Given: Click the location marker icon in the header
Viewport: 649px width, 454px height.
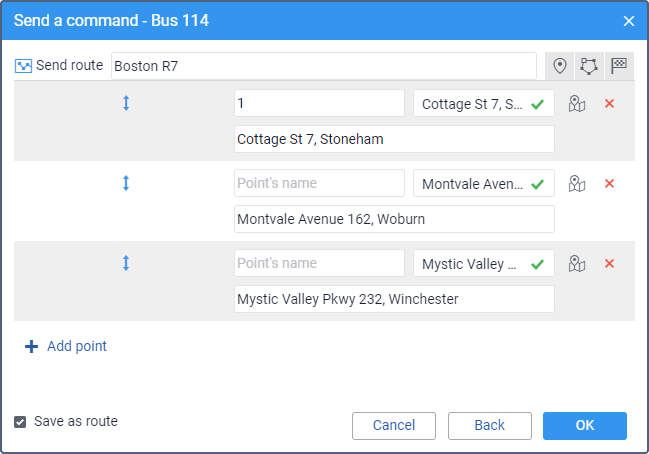Looking at the screenshot, I should click(x=560, y=66).
